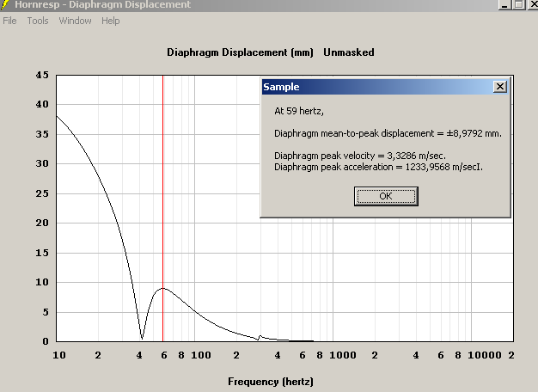
Task: Open the Tools menu
Action: click(x=38, y=21)
